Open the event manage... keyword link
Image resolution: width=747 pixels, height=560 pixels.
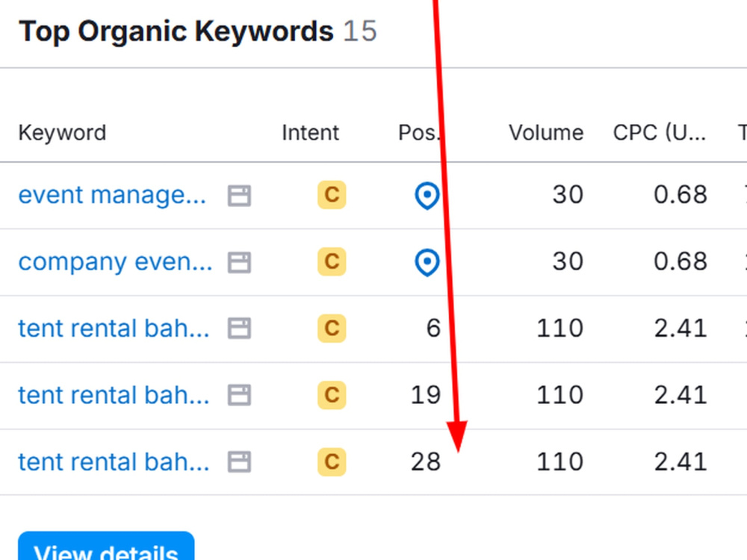[113, 195]
